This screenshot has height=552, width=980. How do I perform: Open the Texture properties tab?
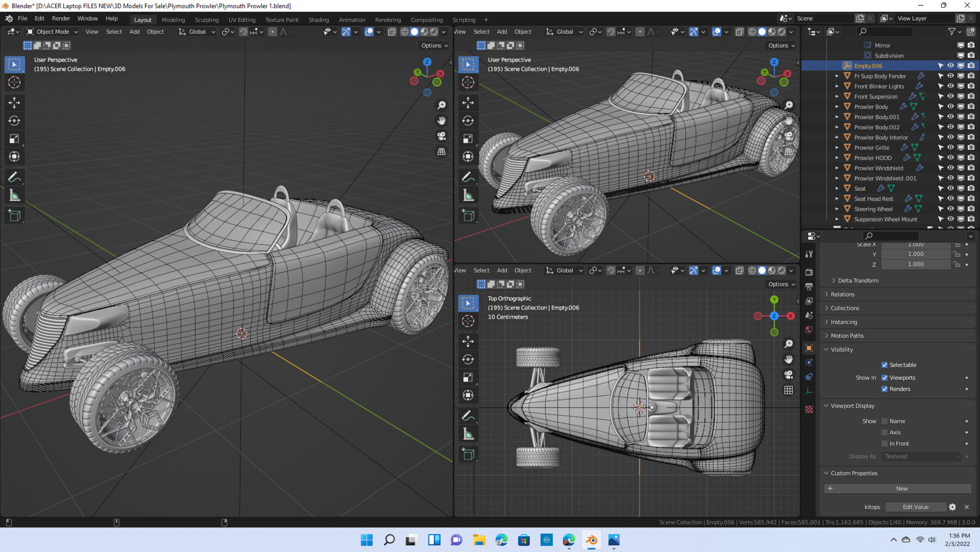click(x=809, y=409)
